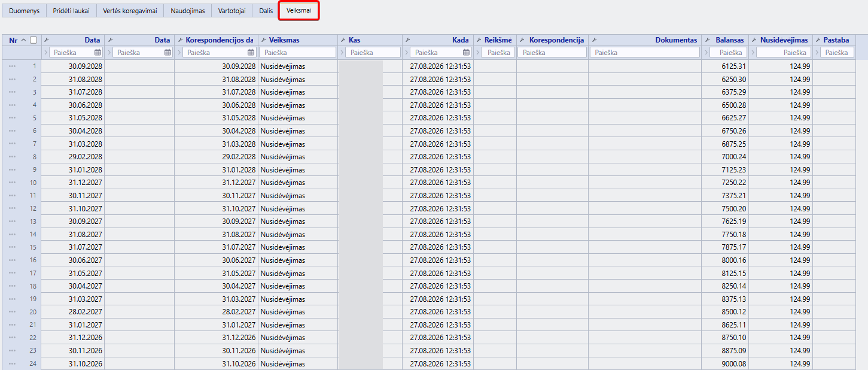The height and width of the screenshot is (370, 868).
Task: Select the Naudojimas tab
Action: 187,11
